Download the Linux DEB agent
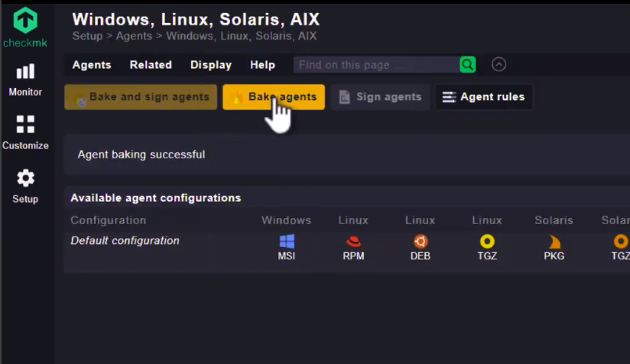This screenshot has width=630, height=364. pos(421,248)
